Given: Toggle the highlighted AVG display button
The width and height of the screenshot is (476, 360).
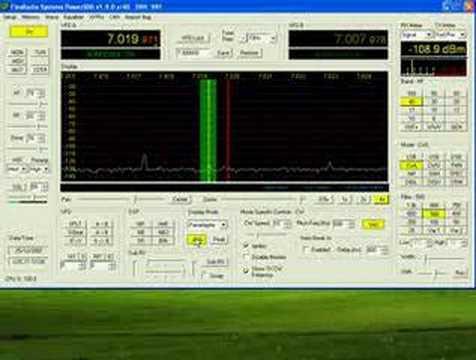Looking at the screenshot, I should pyautogui.click(x=197, y=239).
